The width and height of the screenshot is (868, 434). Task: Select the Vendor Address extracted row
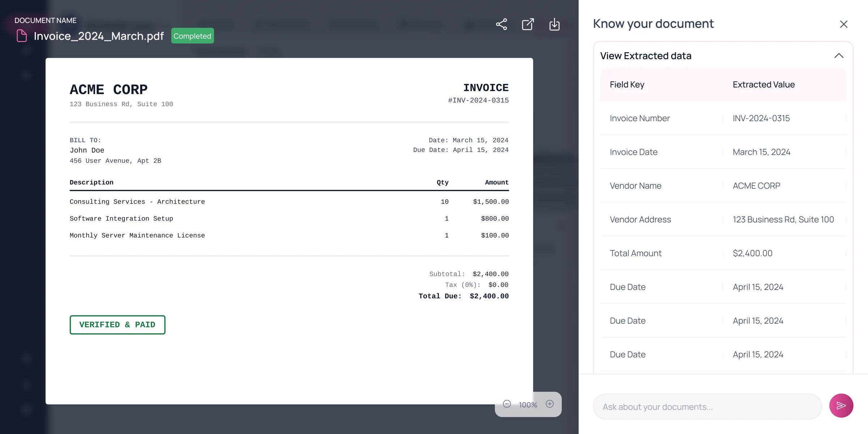coord(723,220)
